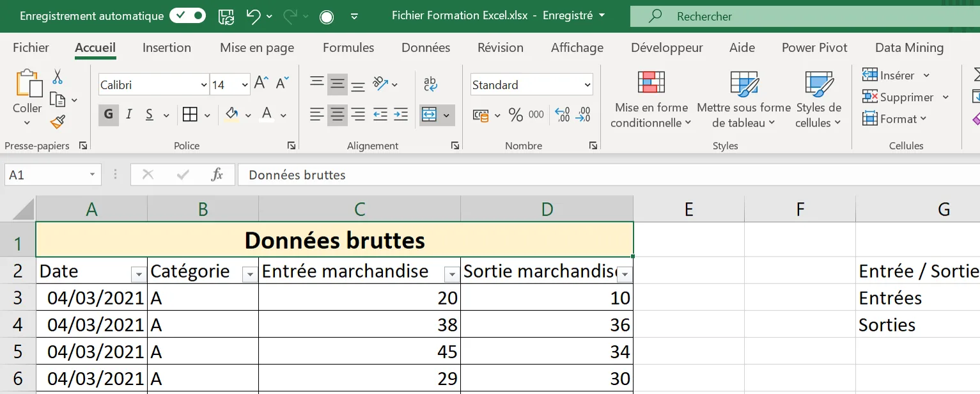Open the Fichier menu
The height and width of the screenshot is (394, 980).
31,47
